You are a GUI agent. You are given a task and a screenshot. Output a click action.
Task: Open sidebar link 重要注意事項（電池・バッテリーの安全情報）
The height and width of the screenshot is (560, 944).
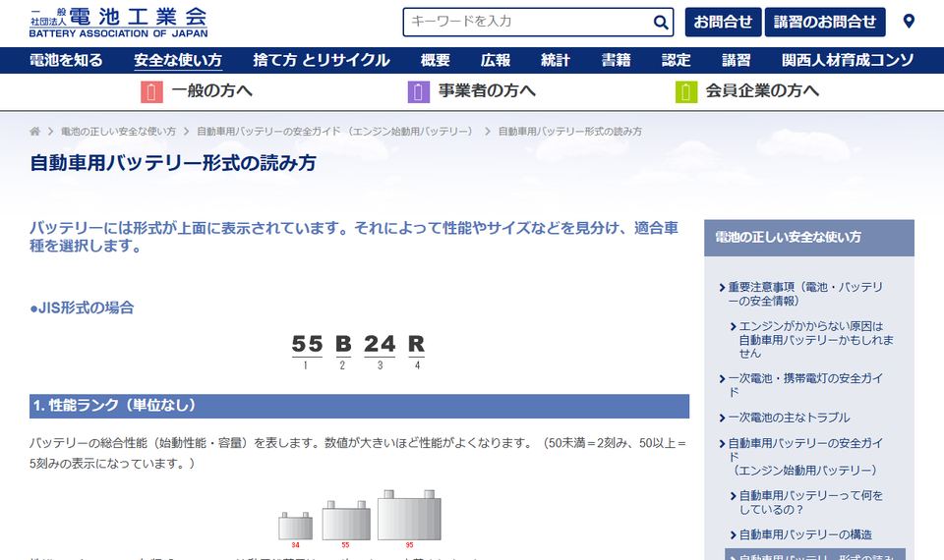click(x=805, y=294)
